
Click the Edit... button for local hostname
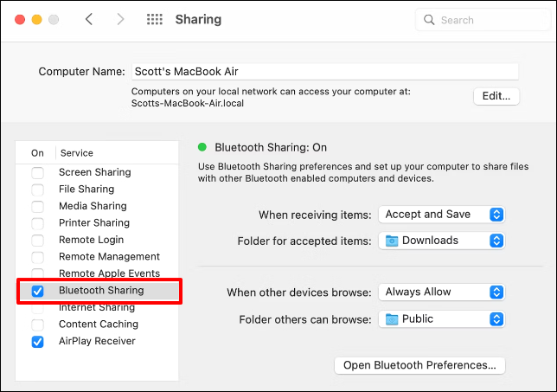click(496, 96)
